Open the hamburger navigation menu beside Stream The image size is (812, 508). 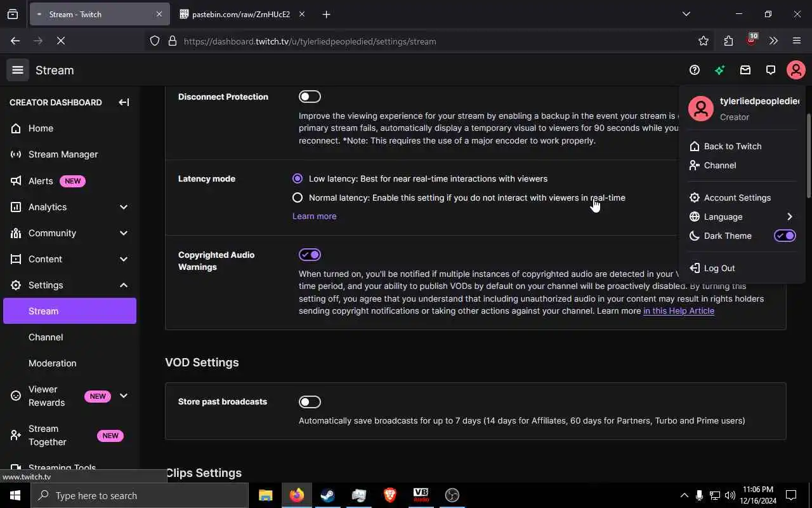coord(18,70)
